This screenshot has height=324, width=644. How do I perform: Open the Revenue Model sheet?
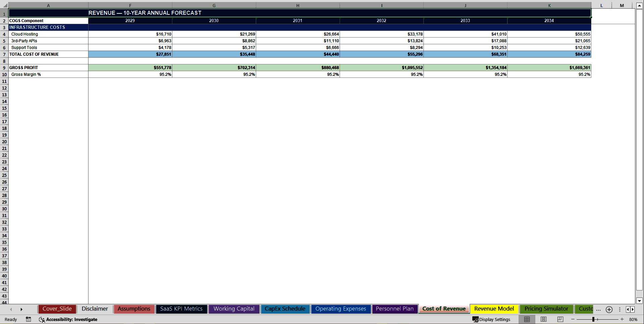[494, 309]
